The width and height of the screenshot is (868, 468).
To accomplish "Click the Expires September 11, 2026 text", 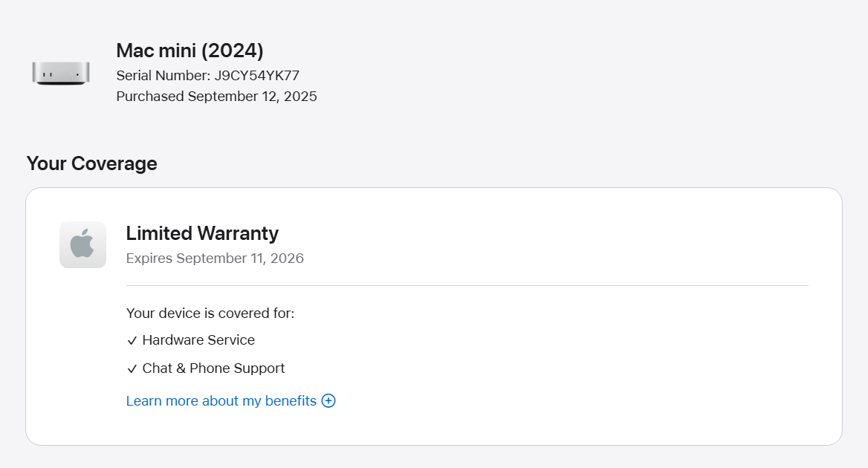I will [215, 259].
